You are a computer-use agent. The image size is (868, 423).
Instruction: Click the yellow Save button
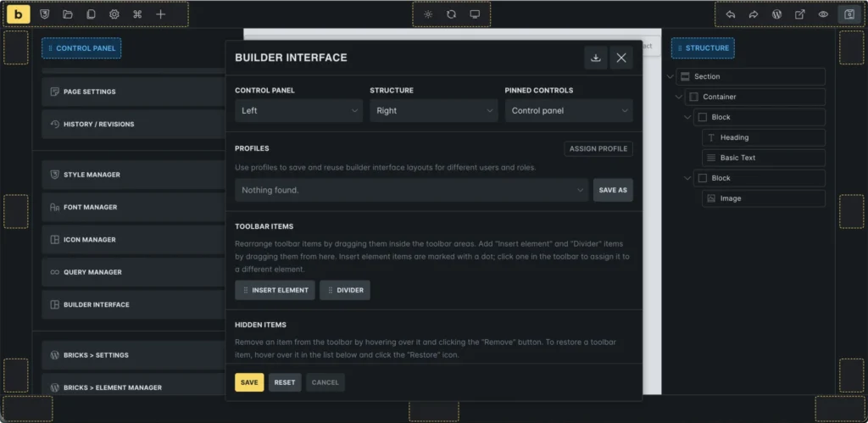[x=249, y=382]
